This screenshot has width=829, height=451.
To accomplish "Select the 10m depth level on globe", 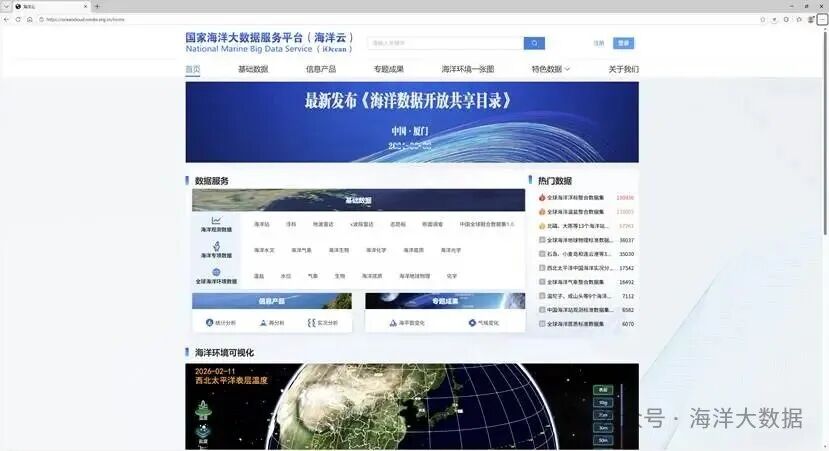I will [x=603, y=402].
